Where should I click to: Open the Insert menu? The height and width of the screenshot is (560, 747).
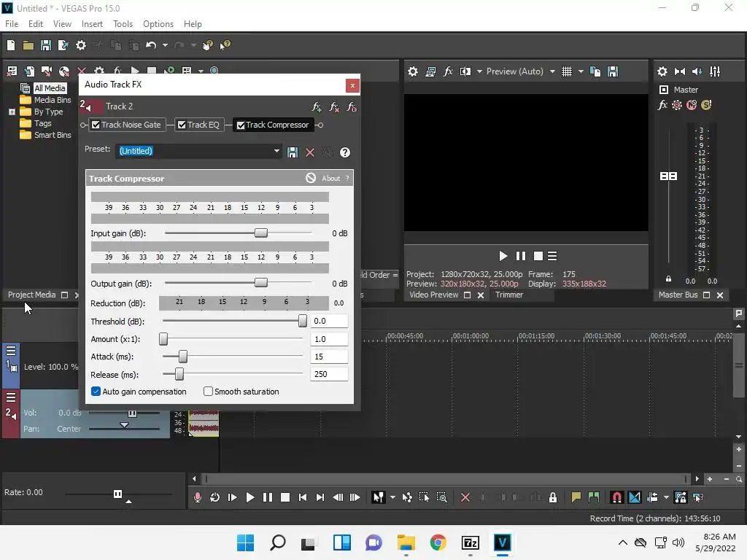coord(92,24)
